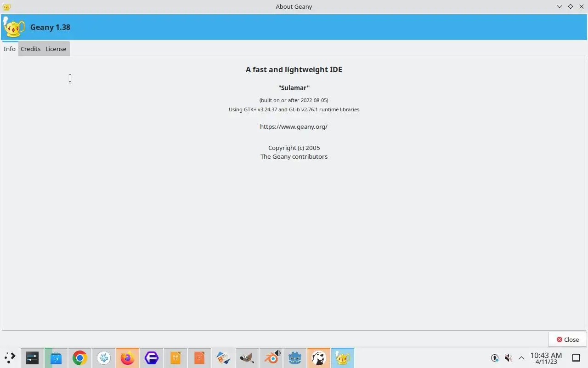Close the window using title bar X

(x=582, y=6)
